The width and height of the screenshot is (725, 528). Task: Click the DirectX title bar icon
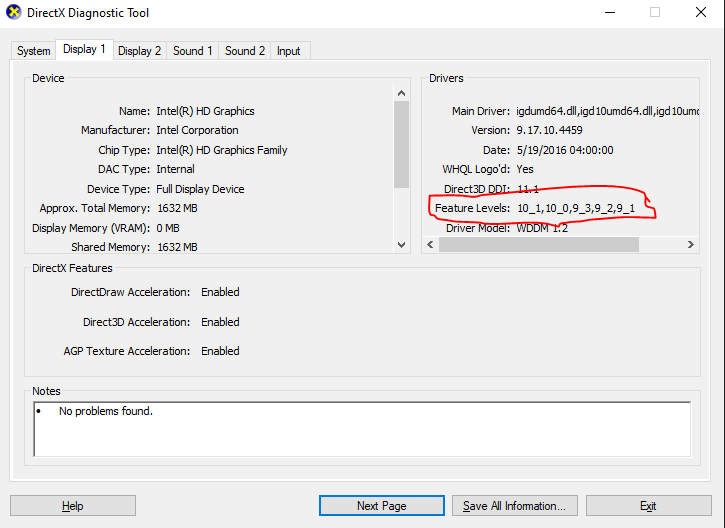(x=13, y=12)
